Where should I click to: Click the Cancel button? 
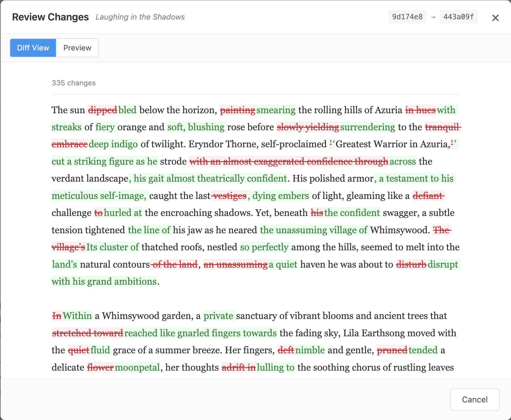[x=474, y=400]
